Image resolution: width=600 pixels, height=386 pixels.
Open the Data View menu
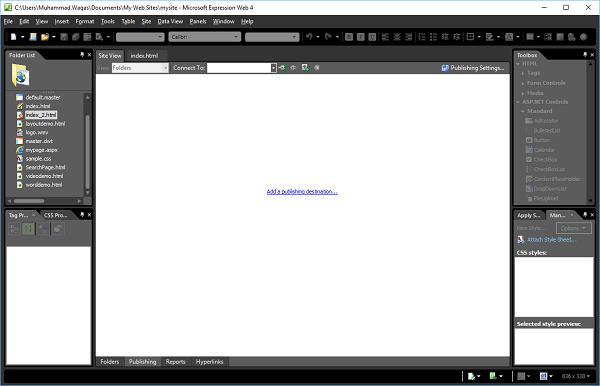click(170, 21)
